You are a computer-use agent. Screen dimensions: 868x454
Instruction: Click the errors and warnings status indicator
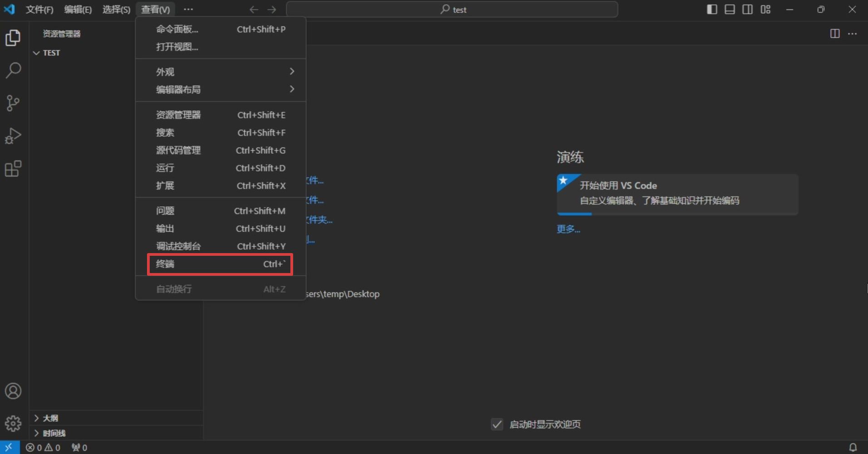43,448
